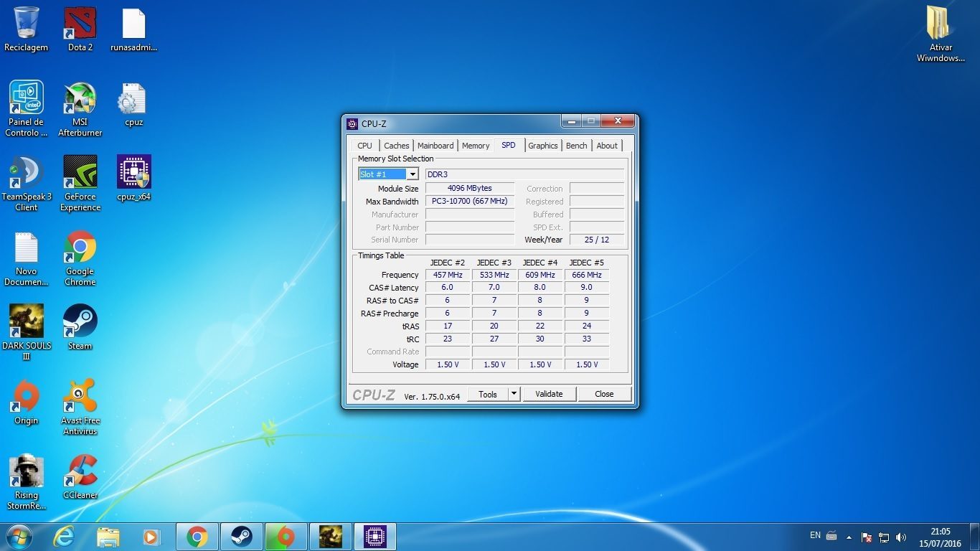Launch the GeForce Experience shortcut

click(x=80, y=184)
